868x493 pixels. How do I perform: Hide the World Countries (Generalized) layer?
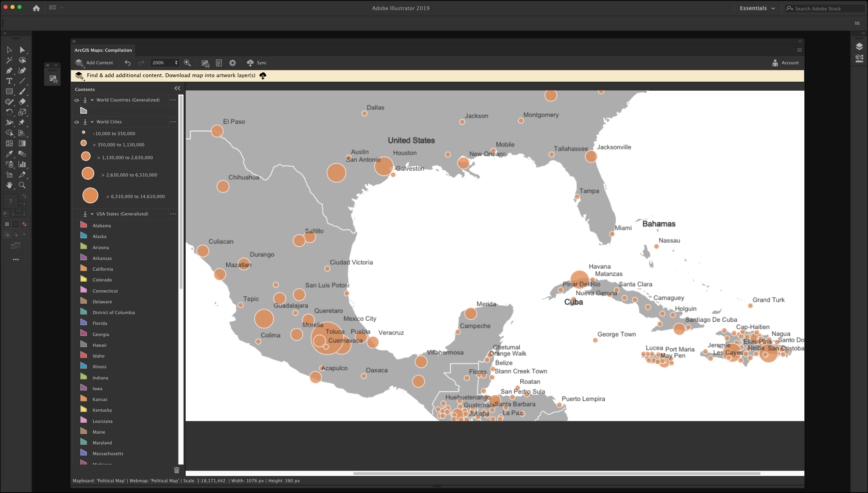point(76,100)
